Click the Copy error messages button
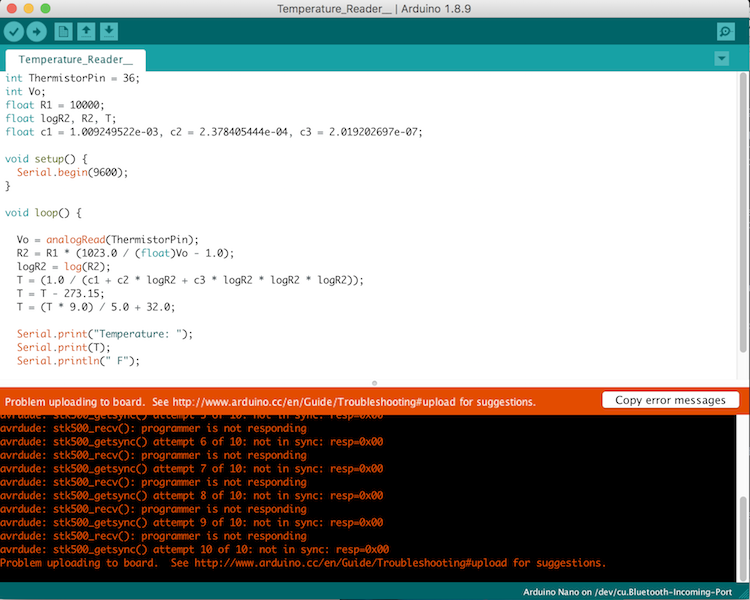Viewport: 750px width, 600px height. point(670,400)
